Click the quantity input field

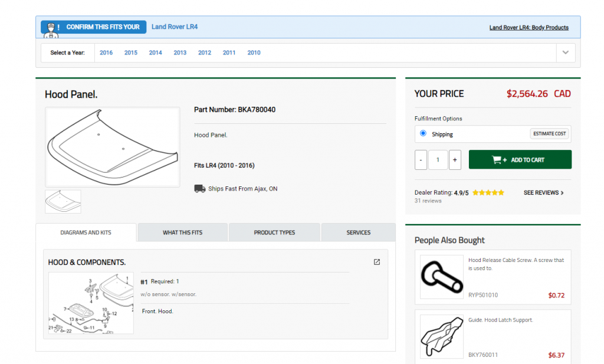tap(438, 160)
